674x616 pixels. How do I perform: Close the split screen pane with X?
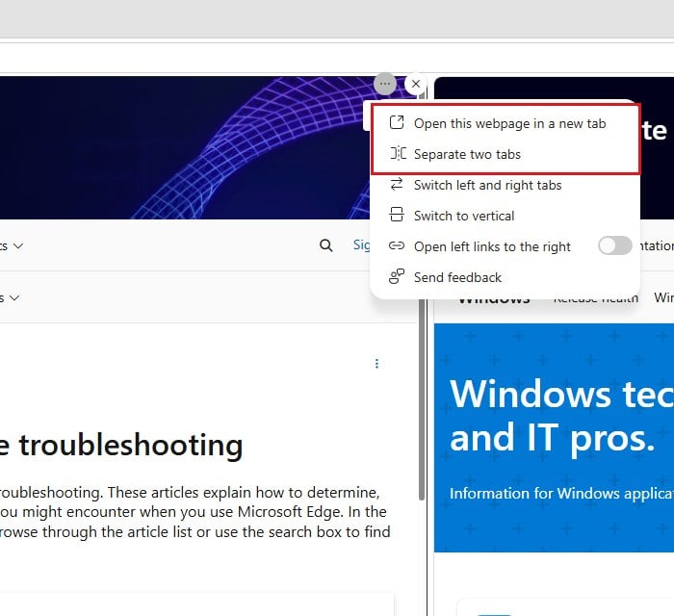(x=415, y=84)
